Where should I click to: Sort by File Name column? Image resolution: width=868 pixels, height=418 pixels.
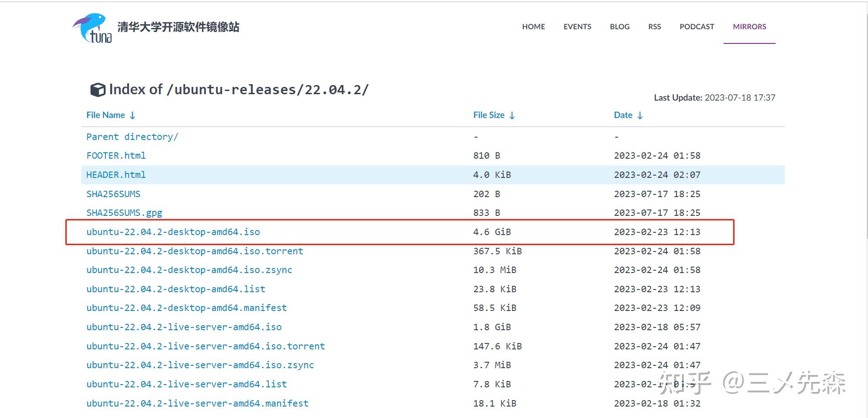tap(111, 115)
